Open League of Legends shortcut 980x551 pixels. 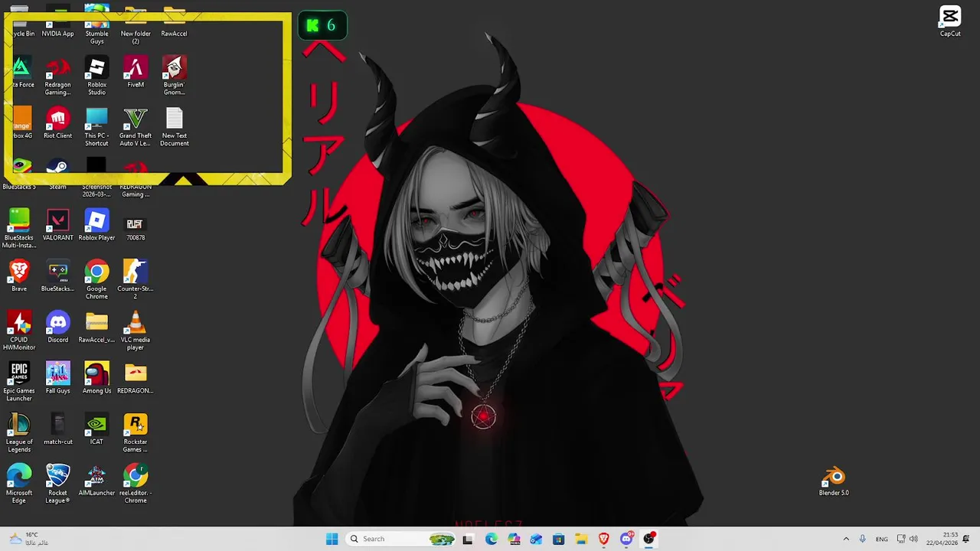click(19, 433)
